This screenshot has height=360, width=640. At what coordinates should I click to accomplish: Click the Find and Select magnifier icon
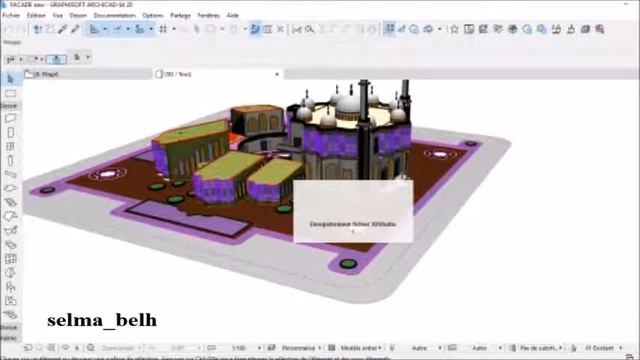310,29
